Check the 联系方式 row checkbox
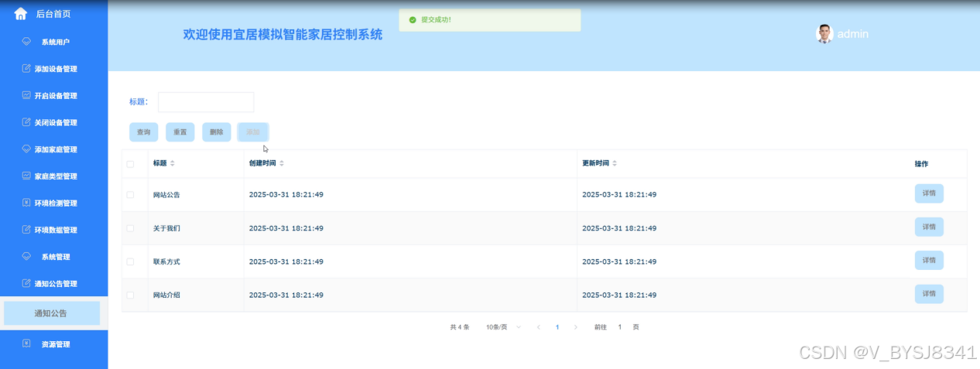 tap(130, 261)
